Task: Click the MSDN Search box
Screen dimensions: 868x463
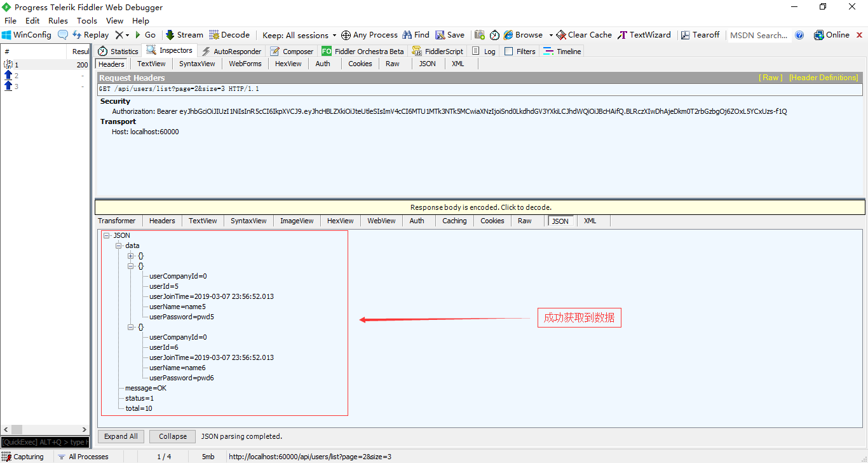Action: (x=759, y=35)
